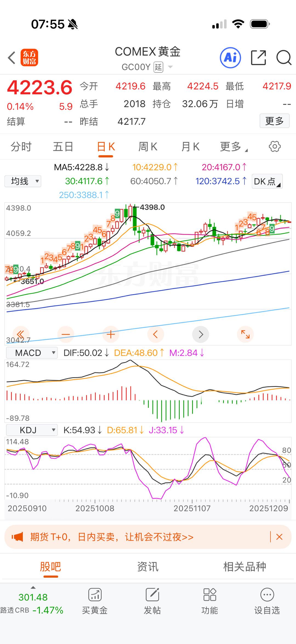Open the 资讯 tab
This screenshot has width=296, height=644.
click(x=148, y=566)
